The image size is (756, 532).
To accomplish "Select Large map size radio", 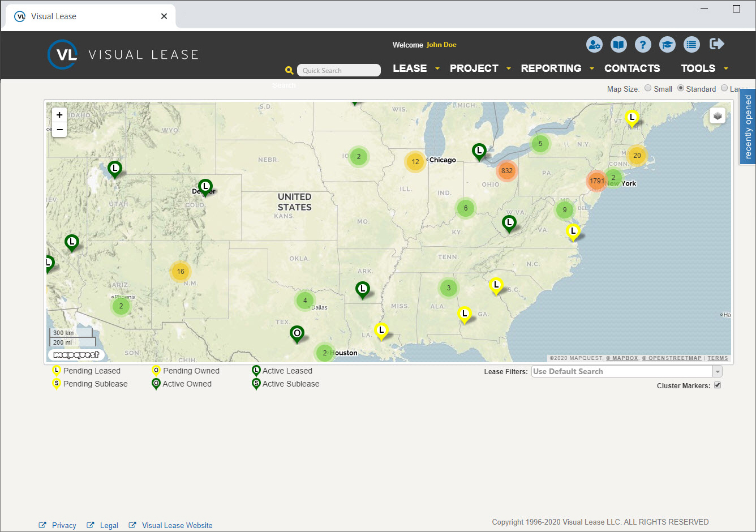I will [x=724, y=88].
